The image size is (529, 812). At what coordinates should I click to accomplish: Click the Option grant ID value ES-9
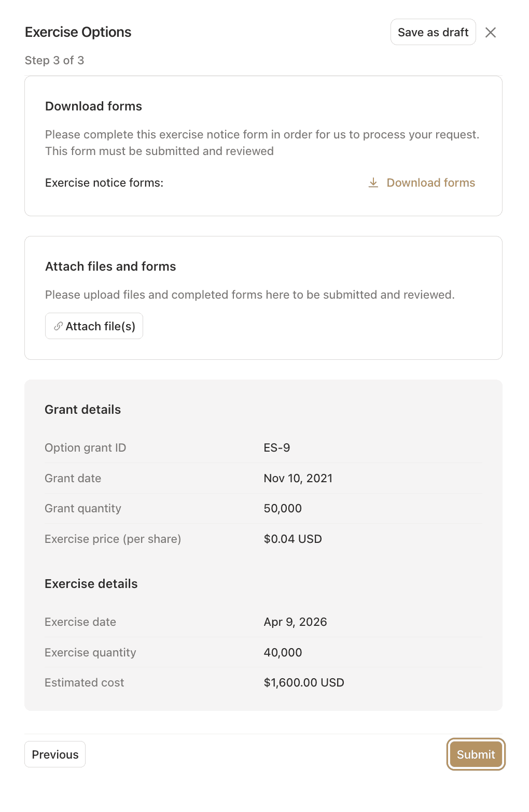pos(277,447)
